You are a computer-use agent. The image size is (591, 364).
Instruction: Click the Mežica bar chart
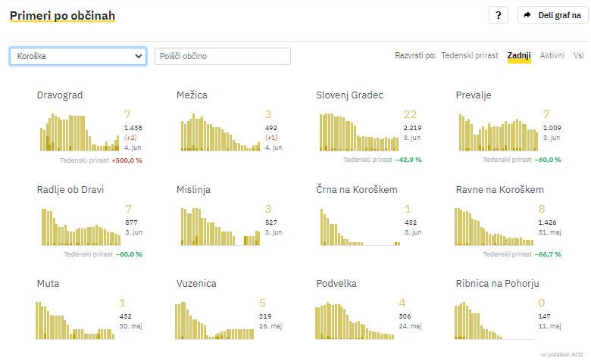tap(220, 132)
